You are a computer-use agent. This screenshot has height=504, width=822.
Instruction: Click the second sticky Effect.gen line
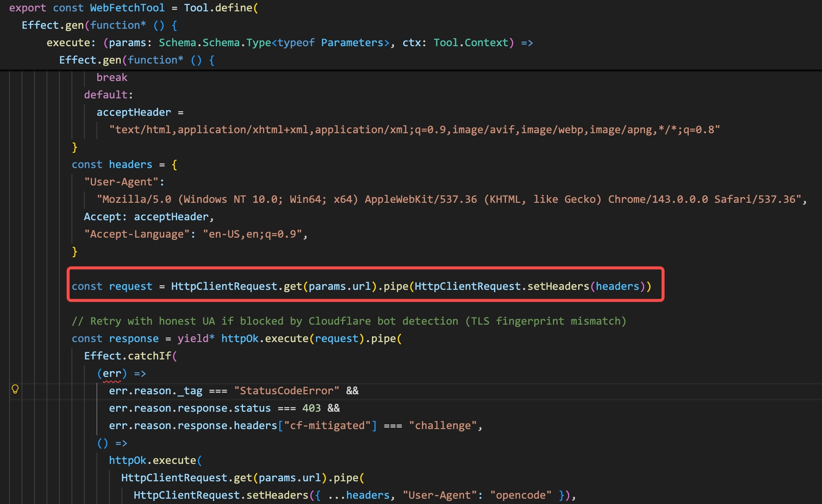[x=137, y=60]
